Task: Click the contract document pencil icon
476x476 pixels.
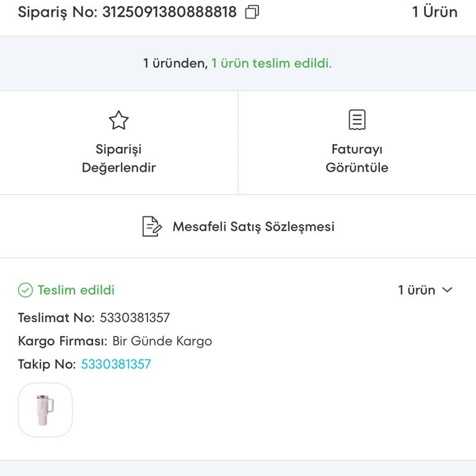Action: [x=152, y=226]
